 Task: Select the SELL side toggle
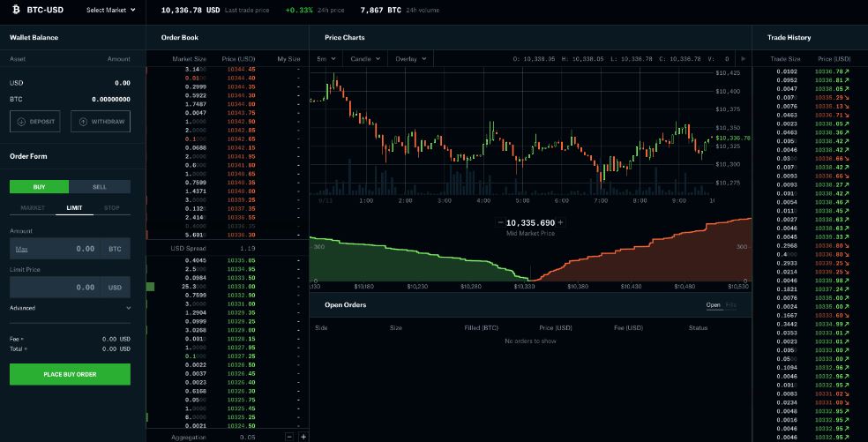point(100,187)
